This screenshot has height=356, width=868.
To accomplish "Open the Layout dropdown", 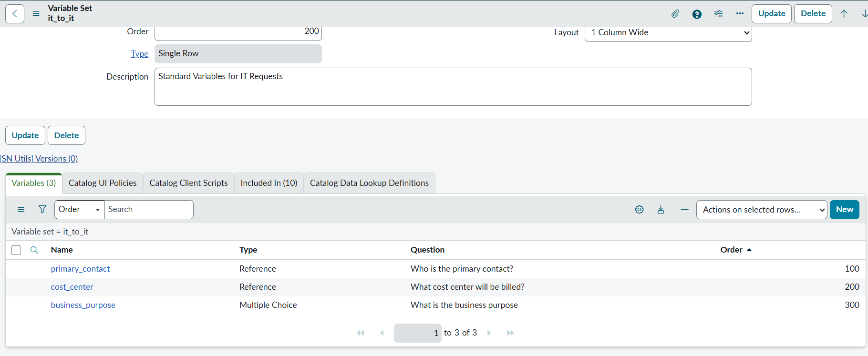I will coord(668,33).
